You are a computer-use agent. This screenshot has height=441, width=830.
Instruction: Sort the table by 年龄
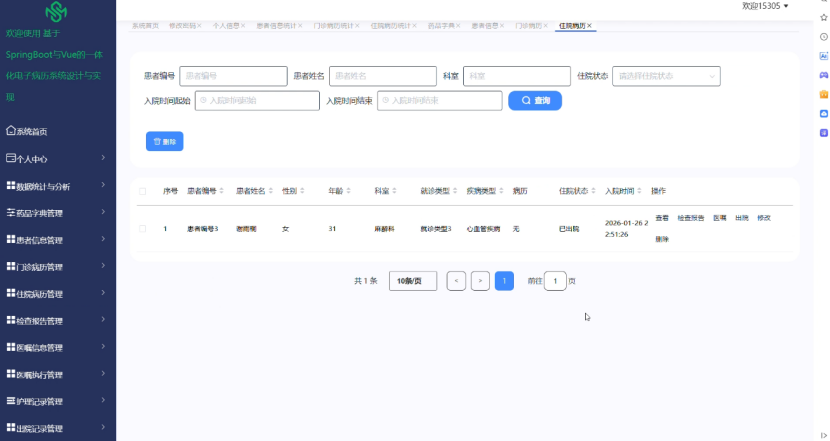pos(348,191)
